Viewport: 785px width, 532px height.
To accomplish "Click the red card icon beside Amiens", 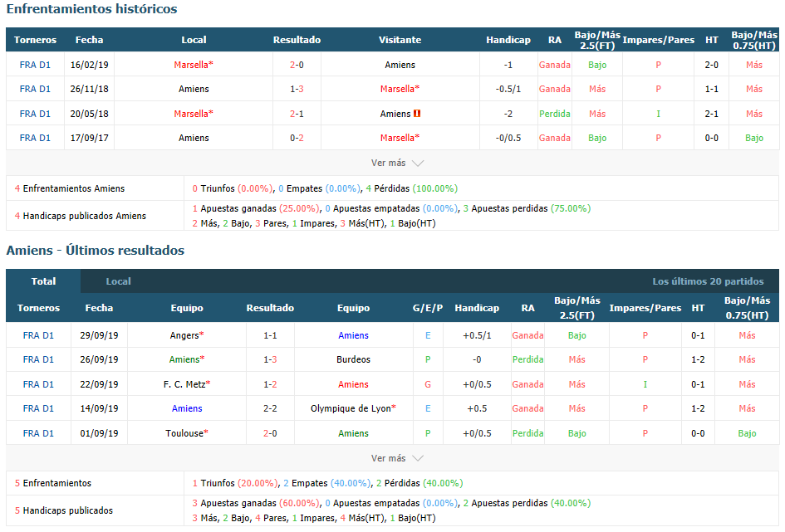I will click(416, 114).
